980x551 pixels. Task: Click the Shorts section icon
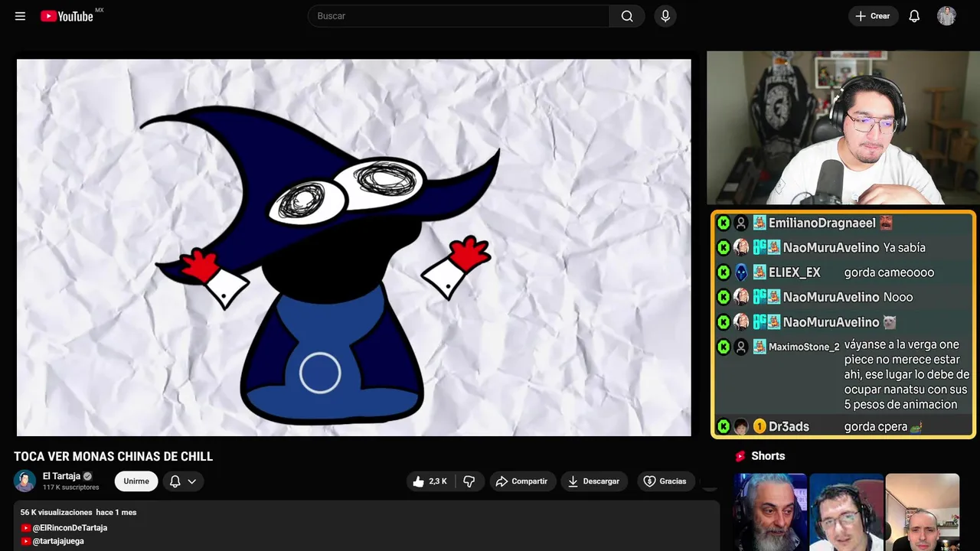click(x=740, y=456)
